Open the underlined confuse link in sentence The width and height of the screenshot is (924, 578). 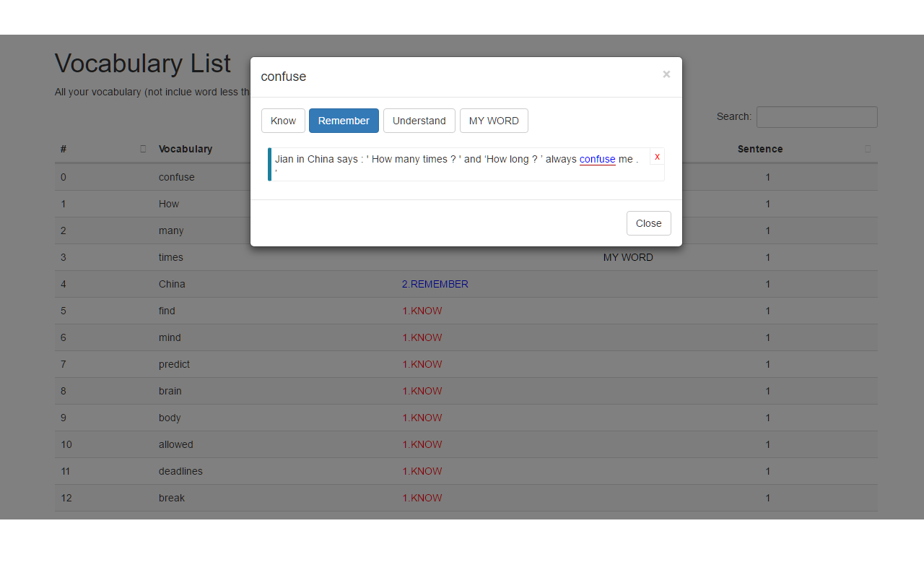point(598,159)
